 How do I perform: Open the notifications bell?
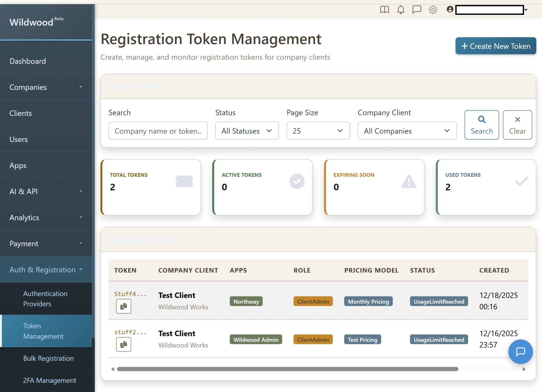400,10
